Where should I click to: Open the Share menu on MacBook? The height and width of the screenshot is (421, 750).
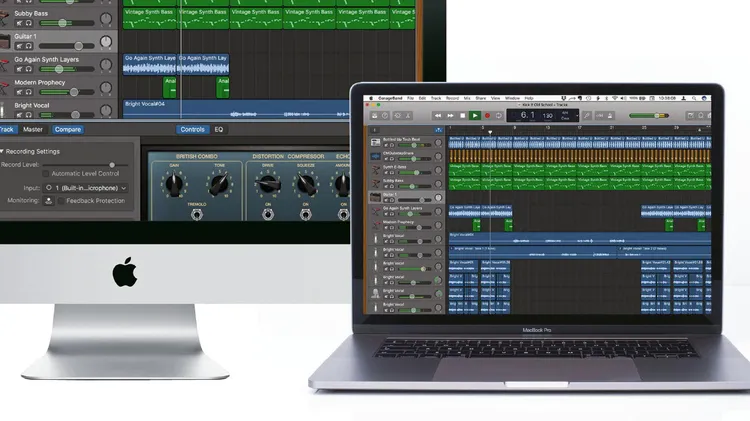(481, 98)
